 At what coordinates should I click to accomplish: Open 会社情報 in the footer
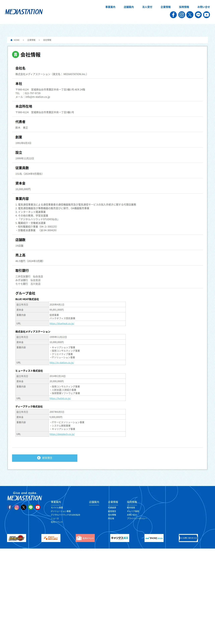(112, 515)
